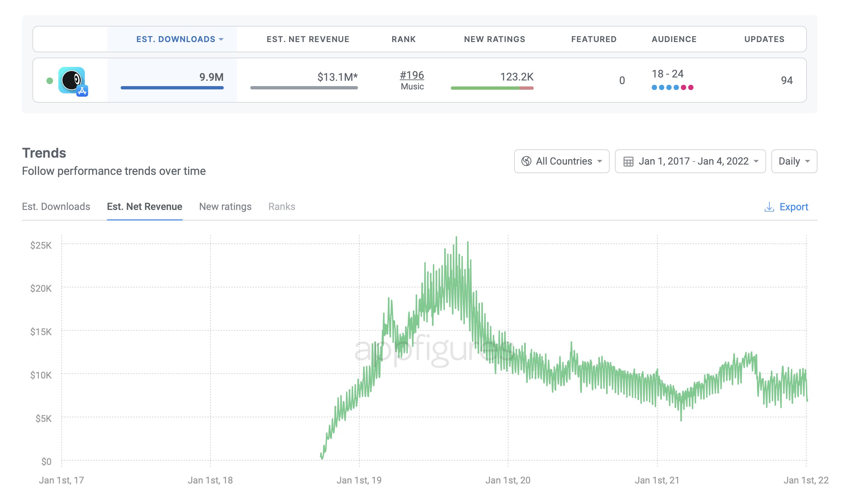Switch to the Est. Downloads trends tab
The height and width of the screenshot is (504, 842).
(x=56, y=207)
